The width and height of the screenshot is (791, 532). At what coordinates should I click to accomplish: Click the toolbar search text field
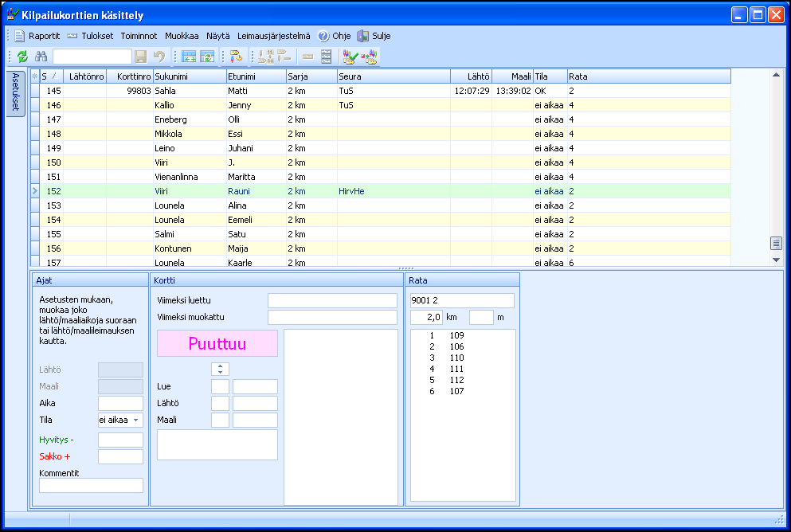point(92,57)
